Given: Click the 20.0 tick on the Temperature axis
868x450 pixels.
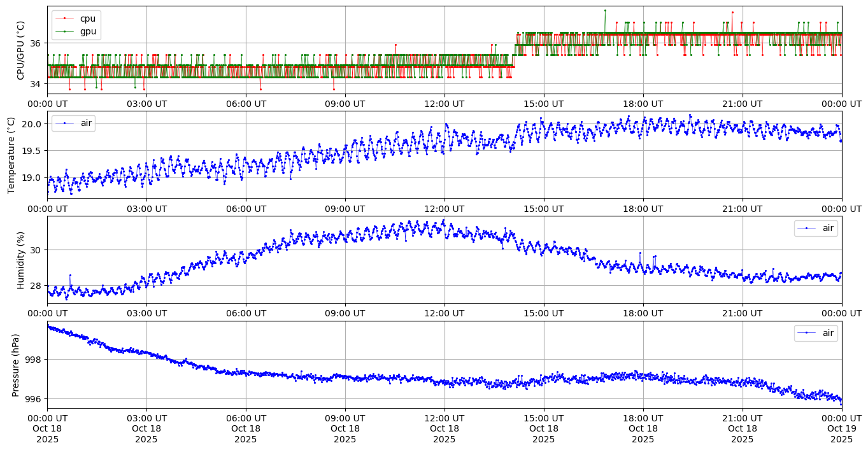Looking at the screenshot, I should (31, 123).
